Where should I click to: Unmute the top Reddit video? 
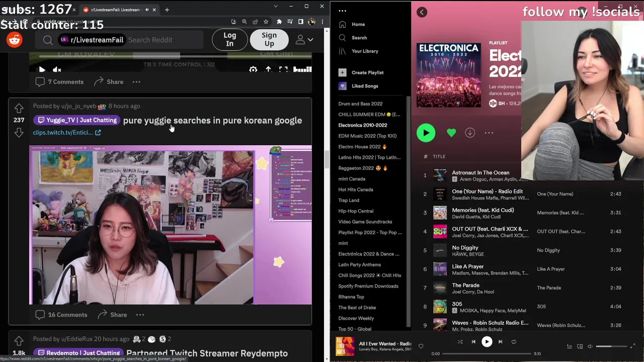[x=57, y=70]
